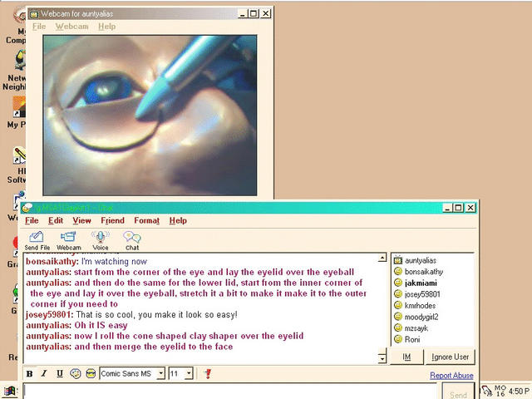Click the chat window title bar icon
The height and width of the screenshot is (399, 532).
(27, 207)
